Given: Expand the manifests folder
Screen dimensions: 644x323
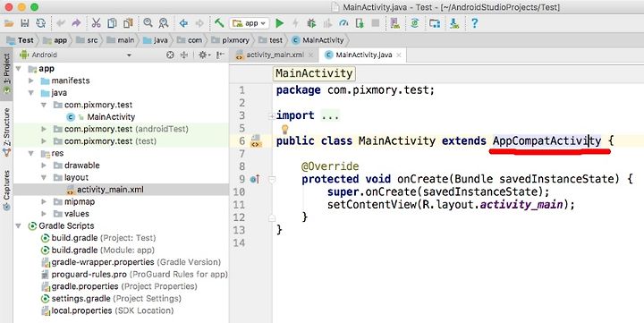Looking at the screenshot, I should coord(31,81).
